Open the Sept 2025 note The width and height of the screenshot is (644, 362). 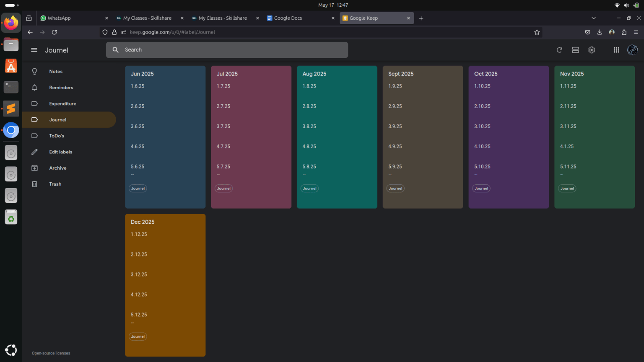423,137
